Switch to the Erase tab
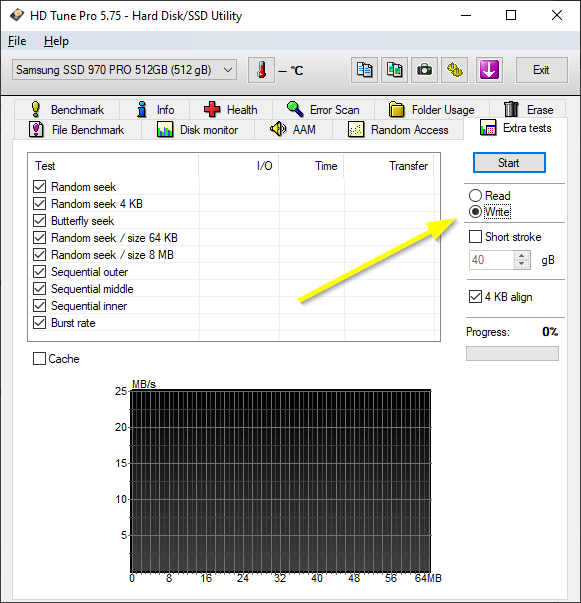This screenshot has height=603, width=581. pos(528,110)
